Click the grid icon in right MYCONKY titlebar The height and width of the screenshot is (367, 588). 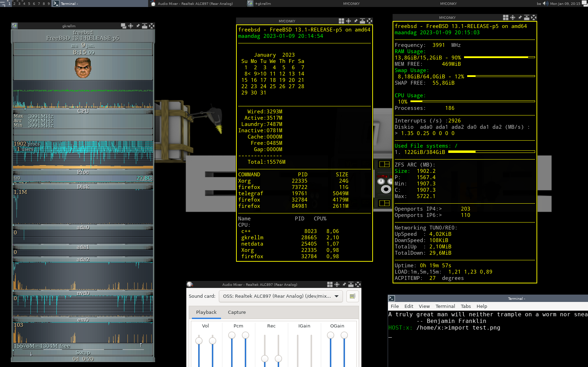click(506, 17)
